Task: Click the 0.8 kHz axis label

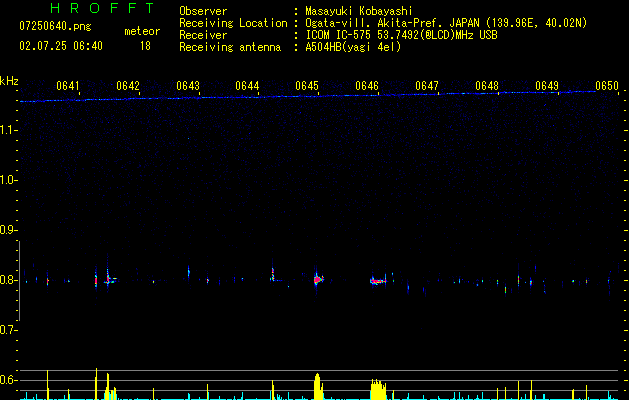Action: pos(8,280)
